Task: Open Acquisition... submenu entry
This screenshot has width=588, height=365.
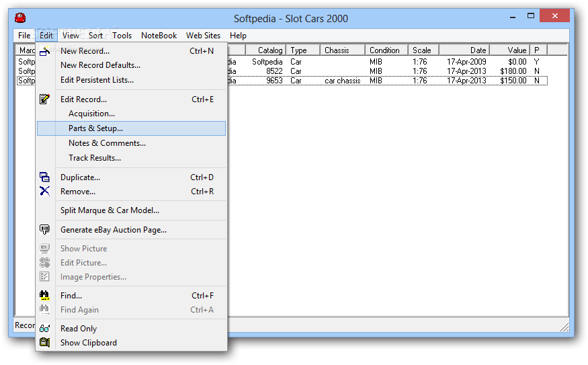Action: click(x=131, y=114)
